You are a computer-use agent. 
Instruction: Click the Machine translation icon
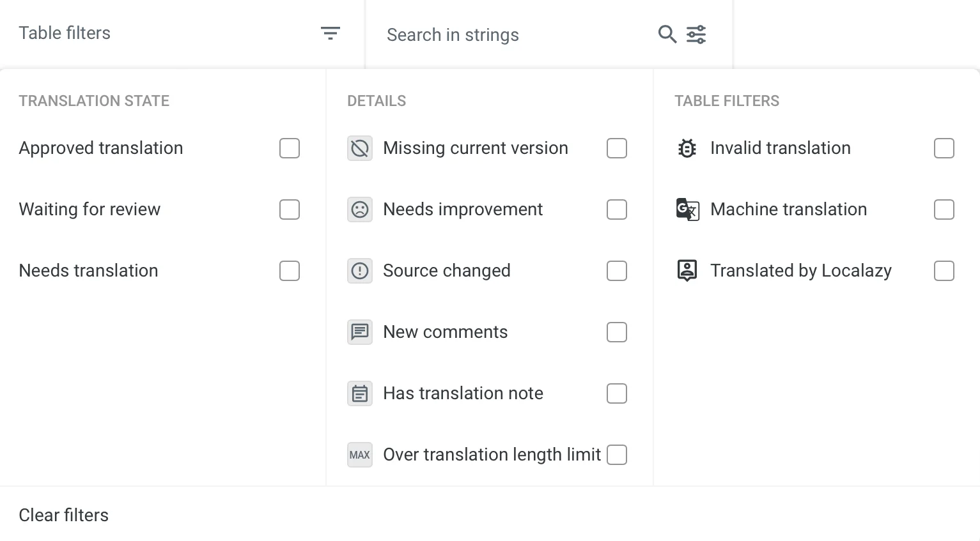pyautogui.click(x=687, y=210)
